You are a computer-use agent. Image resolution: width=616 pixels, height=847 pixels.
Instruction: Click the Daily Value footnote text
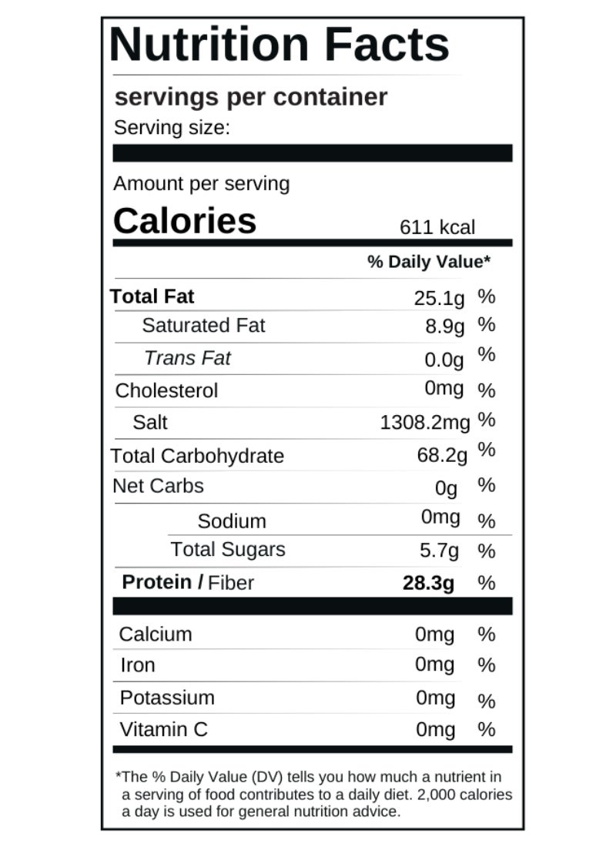(313, 794)
